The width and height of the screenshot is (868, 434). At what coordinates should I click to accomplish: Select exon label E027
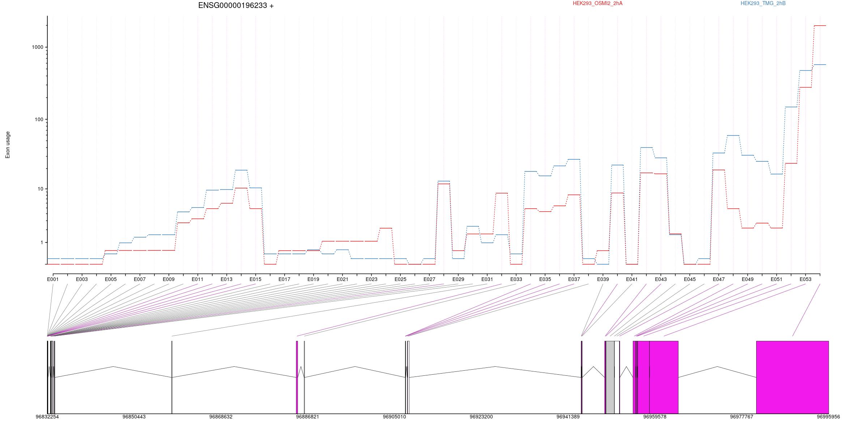pyautogui.click(x=429, y=279)
